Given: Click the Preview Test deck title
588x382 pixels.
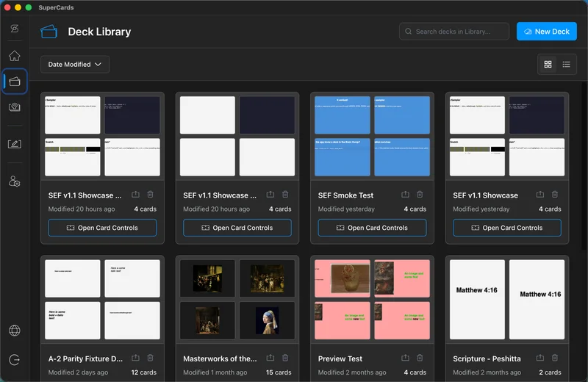Looking at the screenshot, I should click(x=340, y=358).
